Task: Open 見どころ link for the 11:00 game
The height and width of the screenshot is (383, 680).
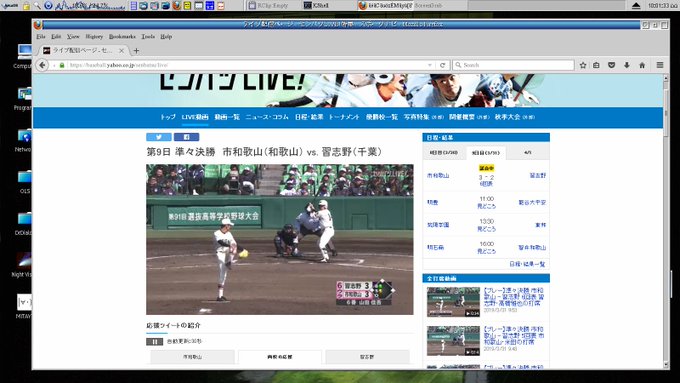Action: coord(487,206)
